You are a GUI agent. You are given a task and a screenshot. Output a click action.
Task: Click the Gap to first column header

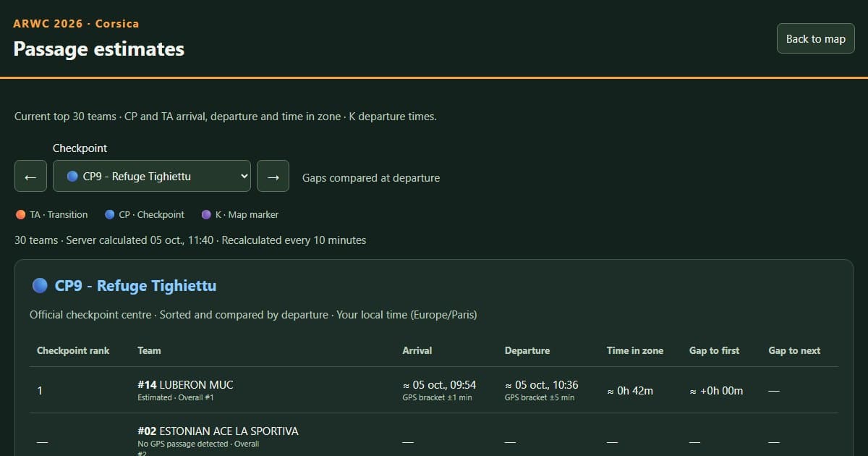coord(714,350)
